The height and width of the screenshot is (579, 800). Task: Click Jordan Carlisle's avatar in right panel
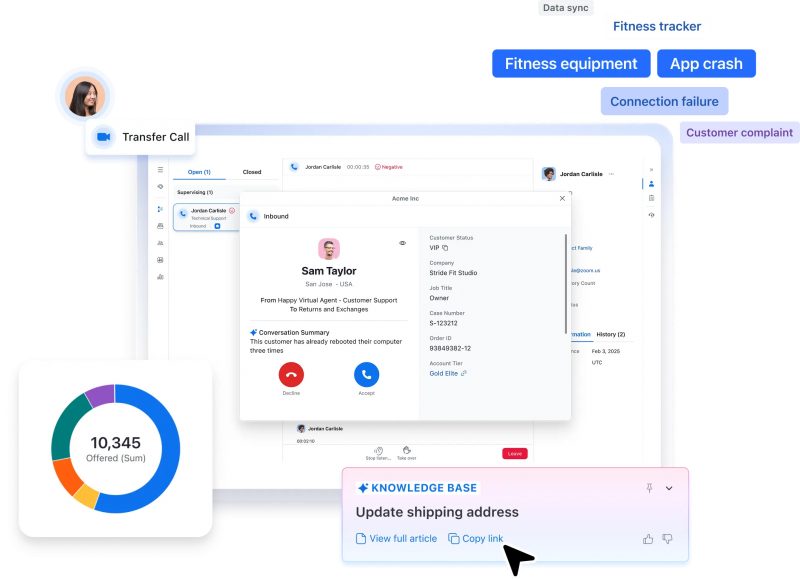click(x=548, y=174)
